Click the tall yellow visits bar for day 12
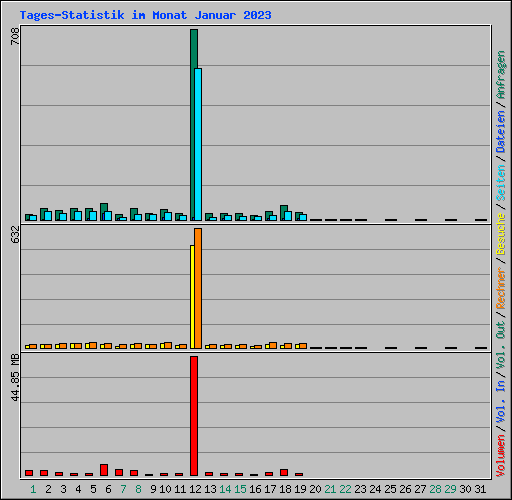Image resolution: width=512 pixels, height=500 pixels. (192, 297)
